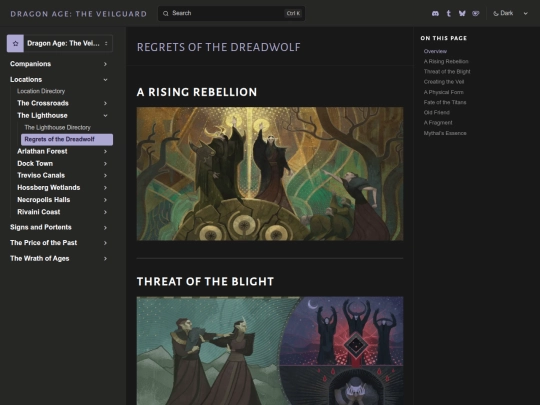The width and height of the screenshot is (540, 405).
Task: Click the Dragon Age: The Veilguard site logo
Action: (x=79, y=14)
